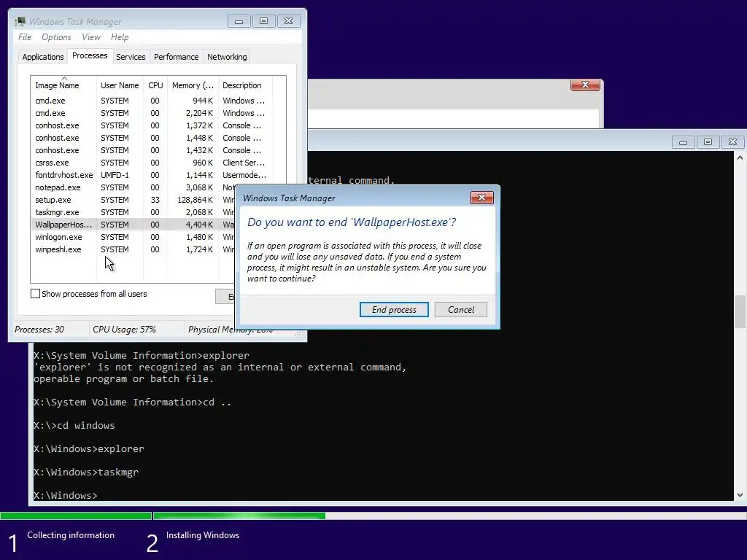Switch to the Services tab
The height and width of the screenshot is (560, 747).
pos(131,57)
